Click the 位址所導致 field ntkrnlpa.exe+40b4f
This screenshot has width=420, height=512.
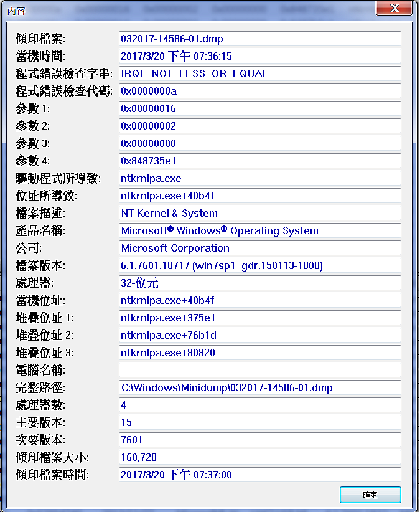(x=260, y=196)
